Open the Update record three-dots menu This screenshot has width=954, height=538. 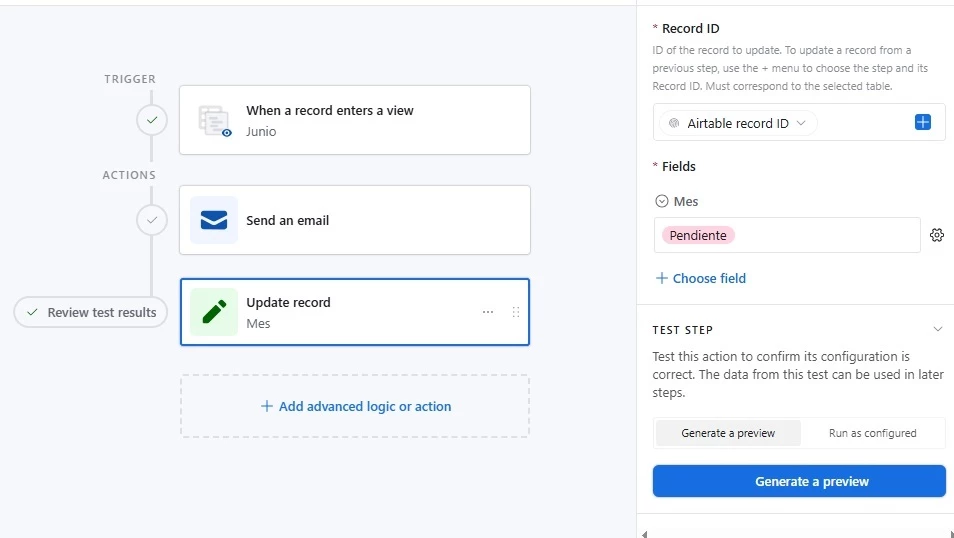click(487, 312)
